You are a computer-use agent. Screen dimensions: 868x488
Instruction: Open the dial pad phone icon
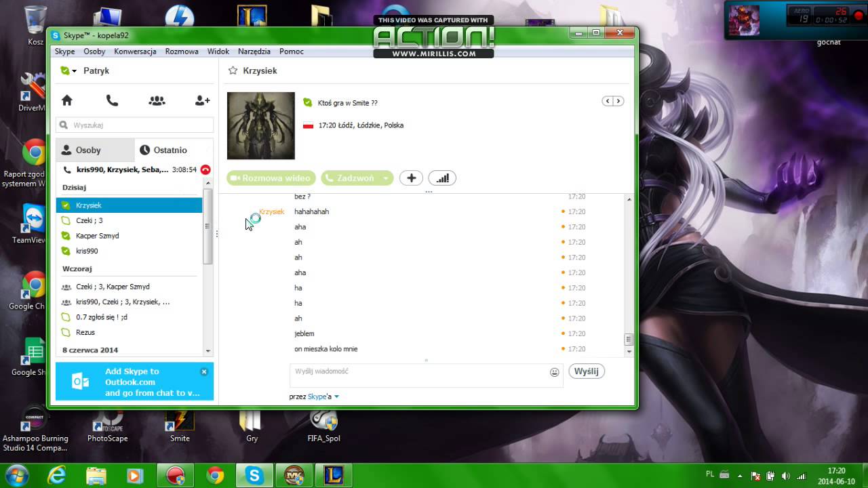click(x=112, y=100)
